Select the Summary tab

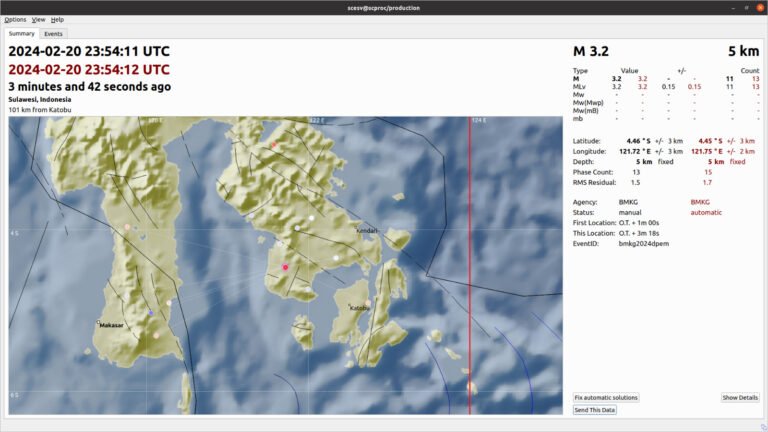pos(22,33)
